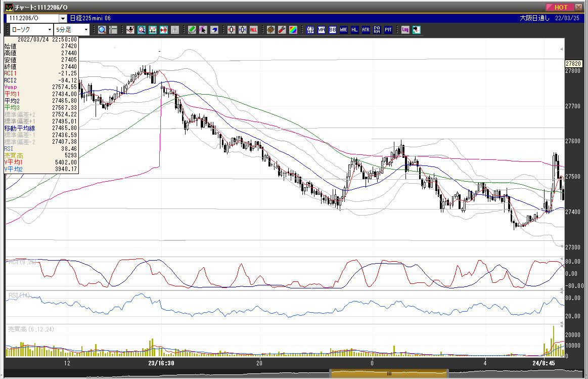Toggle the MA moving average indicator
Image resolution: width=588 pixels, height=379 pixels.
(322, 30)
